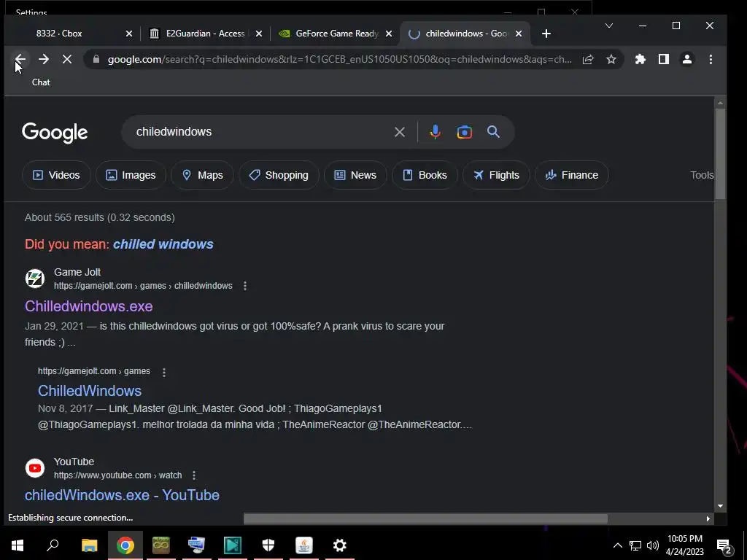Screen dimensions: 747x560
Task: Filter results by Videos
Action: [x=56, y=175]
